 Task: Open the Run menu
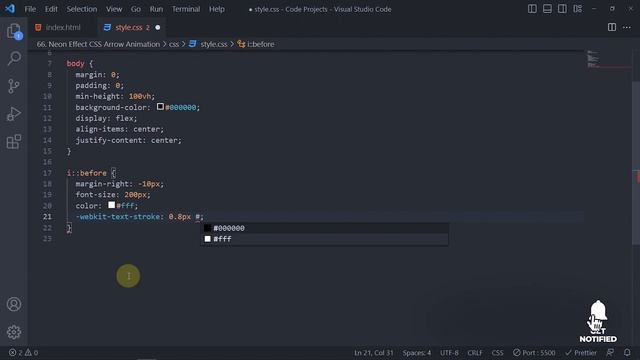coord(156,9)
